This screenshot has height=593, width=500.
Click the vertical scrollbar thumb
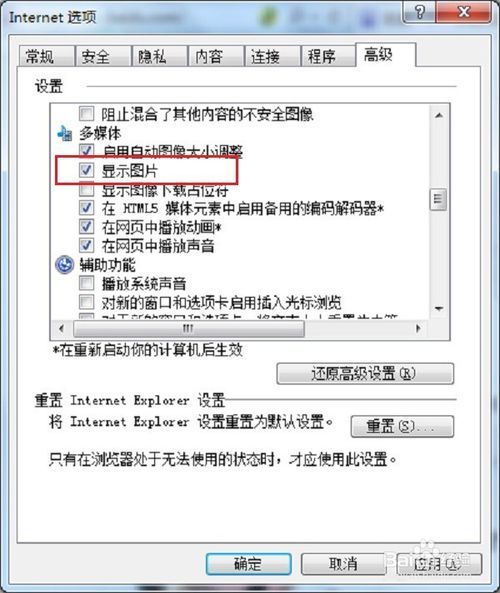(x=439, y=199)
